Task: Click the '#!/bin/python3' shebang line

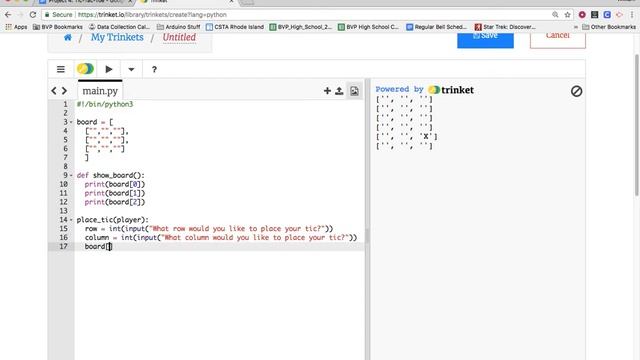Action: [x=105, y=104]
